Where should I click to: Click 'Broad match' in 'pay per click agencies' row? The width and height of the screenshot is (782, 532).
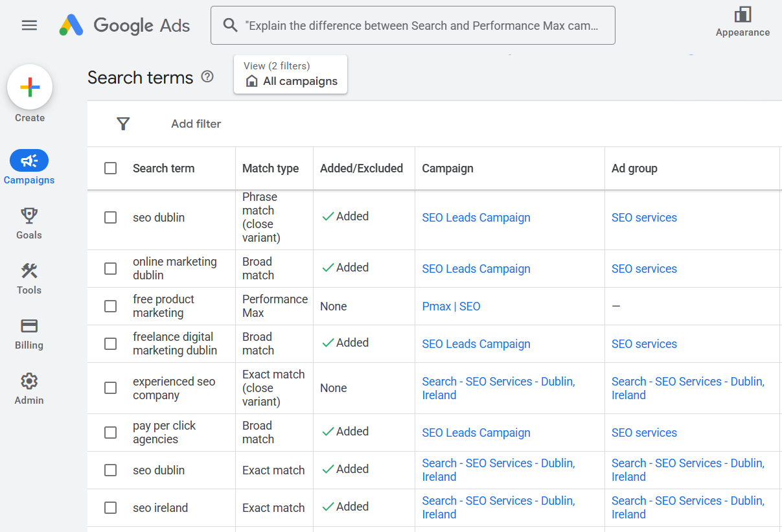click(258, 432)
